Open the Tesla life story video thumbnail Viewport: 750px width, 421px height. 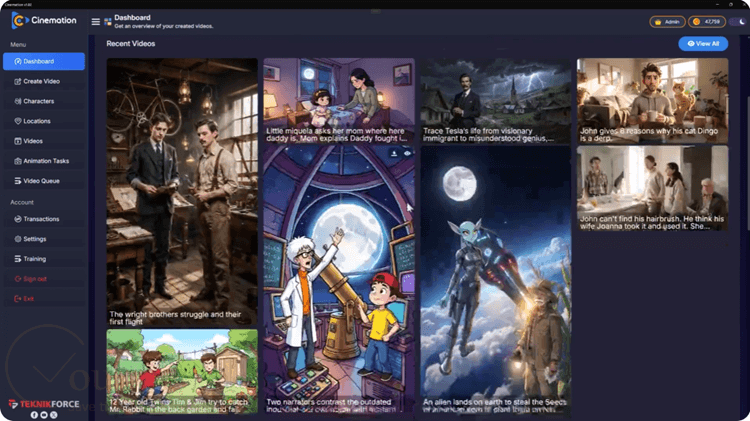coord(496,101)
